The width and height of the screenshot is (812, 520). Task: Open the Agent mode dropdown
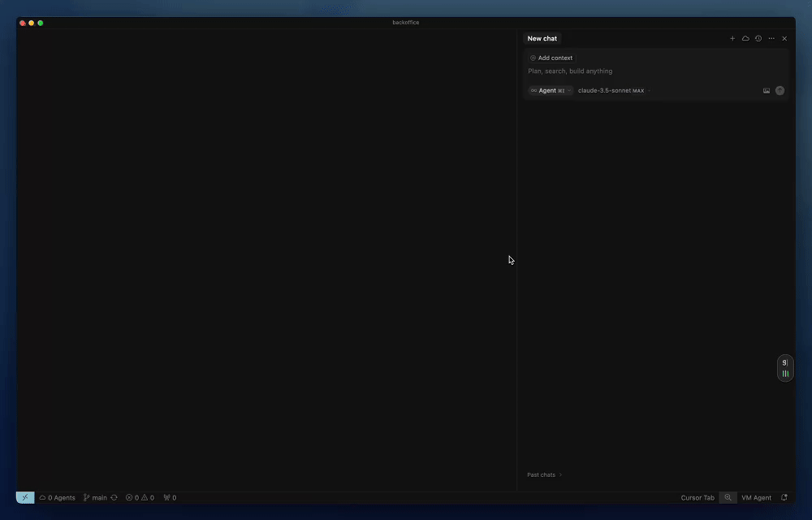coord(551,91)
